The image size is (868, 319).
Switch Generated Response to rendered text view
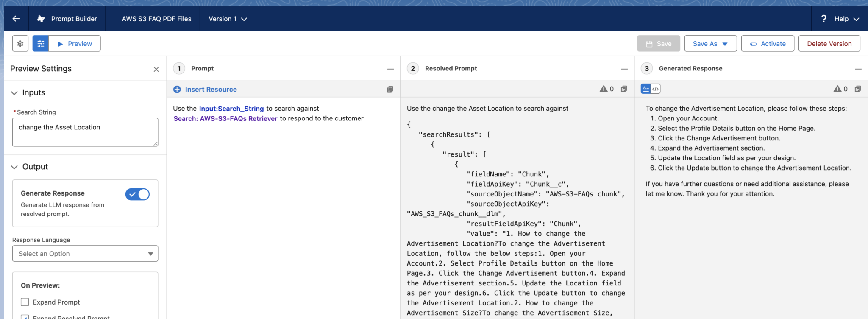click(x=646, y=89)
